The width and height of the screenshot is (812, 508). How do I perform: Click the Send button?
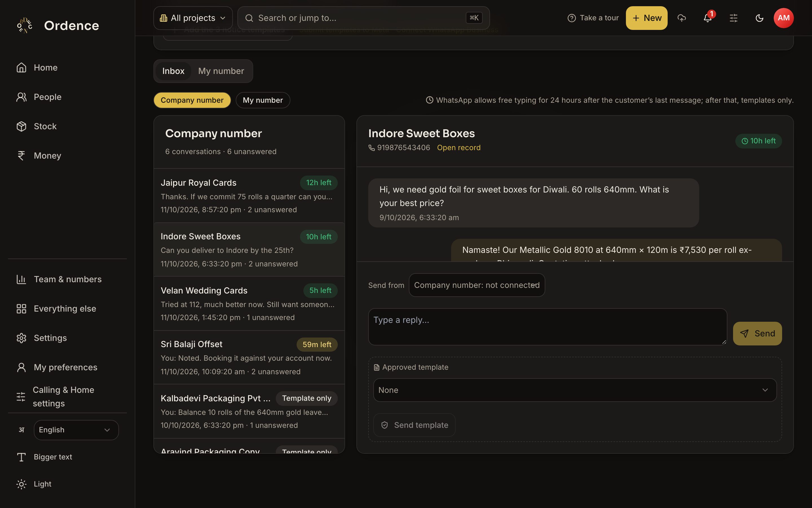757,333
